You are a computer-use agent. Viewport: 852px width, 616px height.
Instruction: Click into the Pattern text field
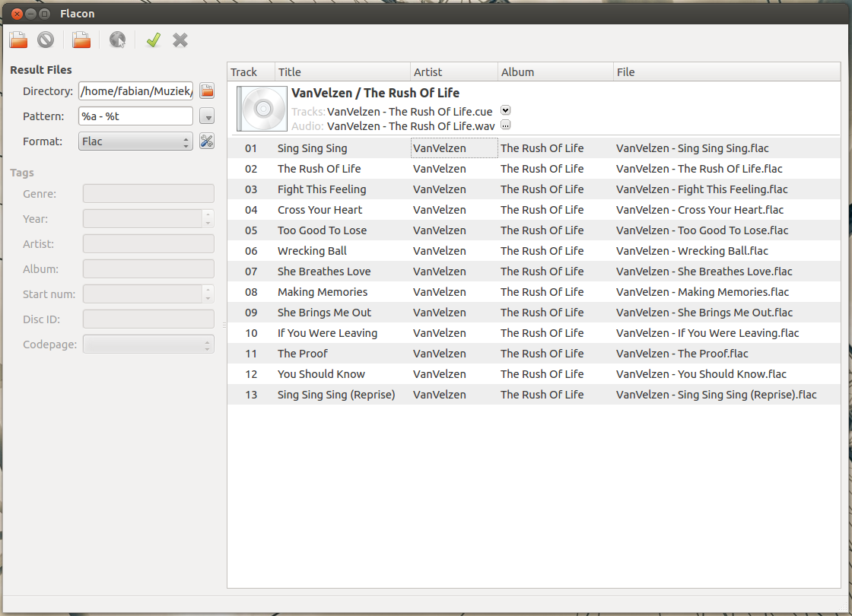coord(135,116)
